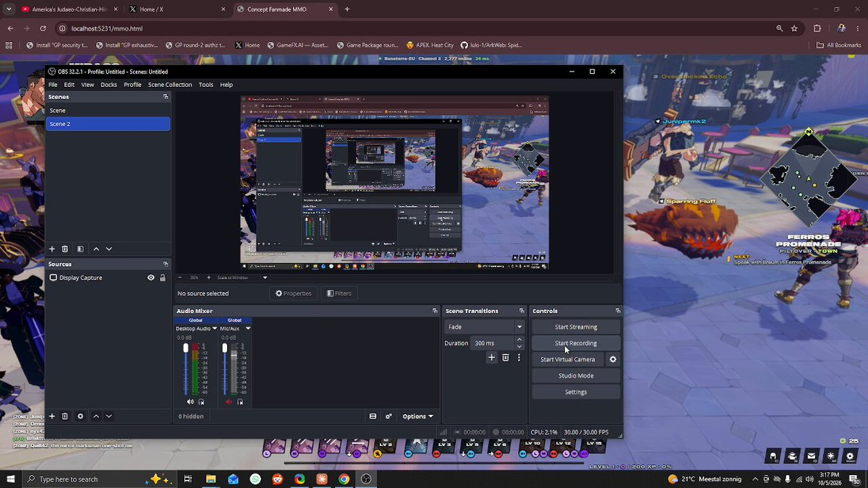The width and height of the screenshot is (868, 488).
Task: Add a new scene with the Scenes plus icon
Action: point(51,249)
